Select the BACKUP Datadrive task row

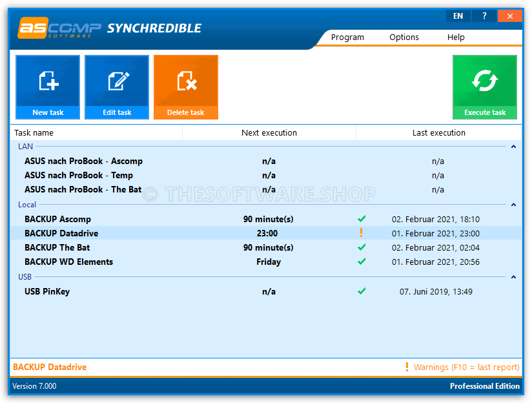266,233
